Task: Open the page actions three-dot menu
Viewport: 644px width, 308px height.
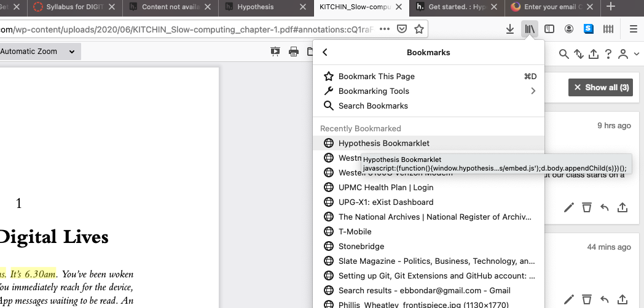Action: (x=385, y=29)
